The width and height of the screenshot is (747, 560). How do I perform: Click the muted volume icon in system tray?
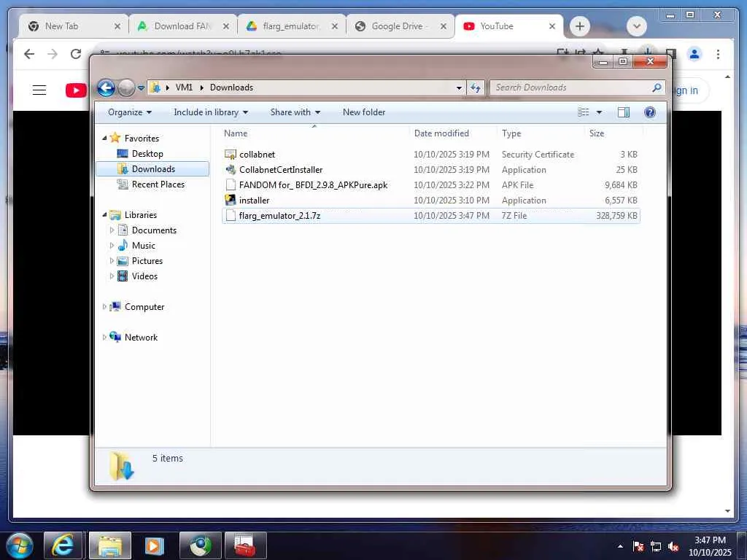click(673, 547)
